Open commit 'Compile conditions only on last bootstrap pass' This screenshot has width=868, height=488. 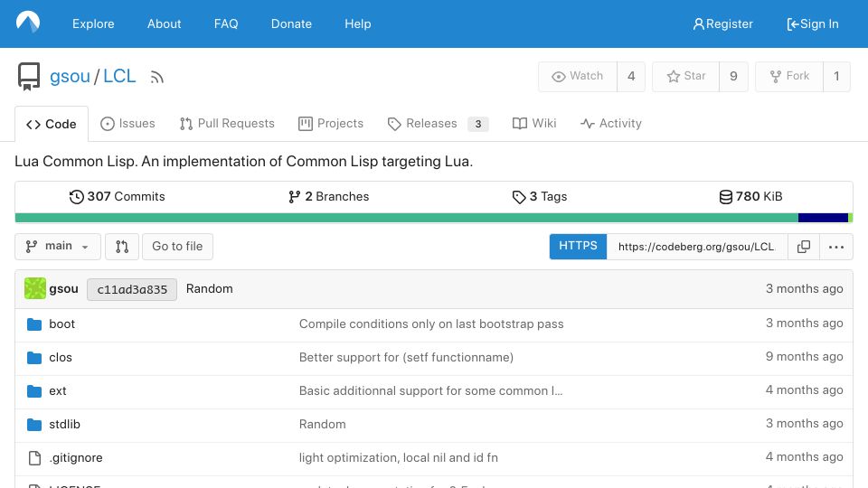pyautogui.click(x=431, y=324)
